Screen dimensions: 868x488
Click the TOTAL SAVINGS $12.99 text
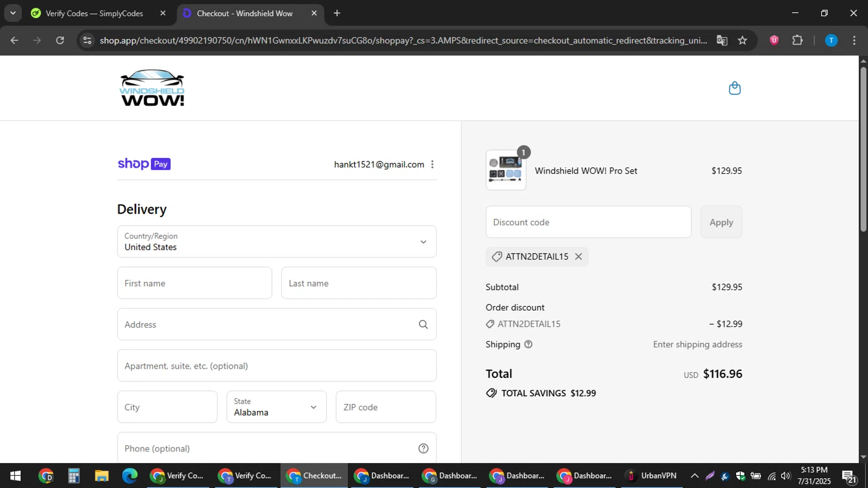pyautogui.click(x=549, y=393)
